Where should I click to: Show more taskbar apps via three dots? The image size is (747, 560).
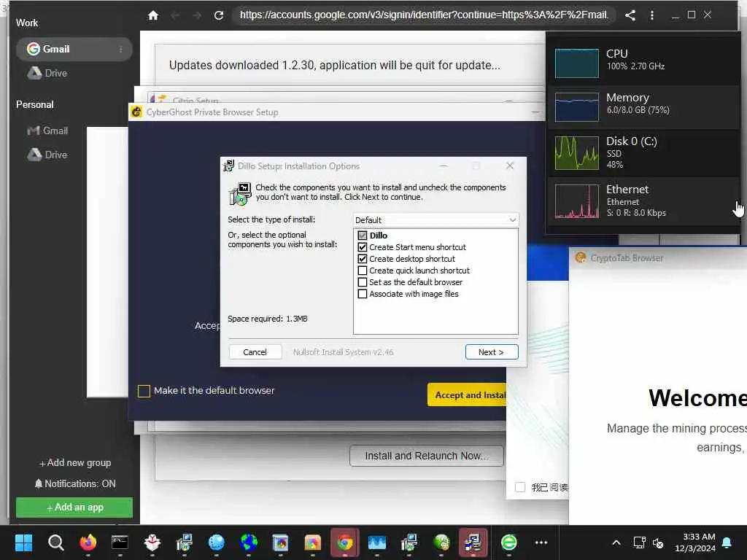(541, 542)
